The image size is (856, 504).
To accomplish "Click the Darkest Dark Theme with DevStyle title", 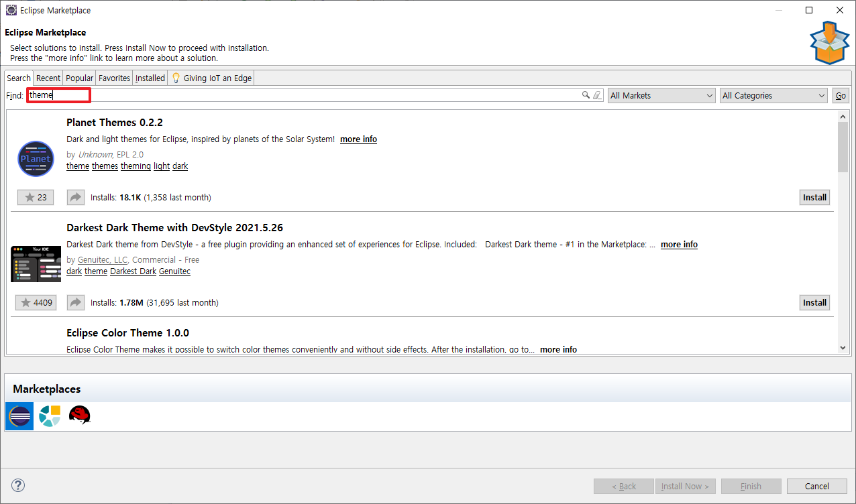I will tap(174, 228).
